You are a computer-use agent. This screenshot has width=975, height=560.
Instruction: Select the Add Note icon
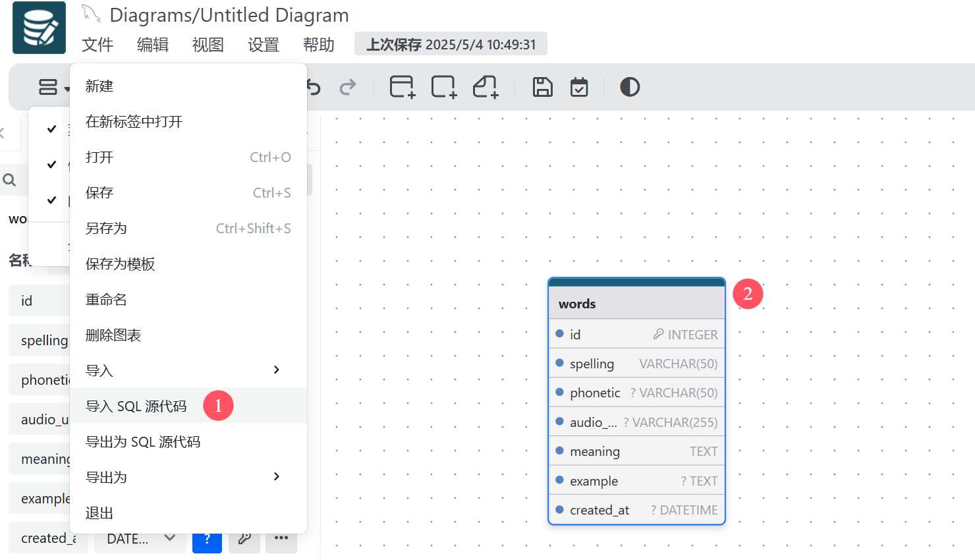pos(485,86)
